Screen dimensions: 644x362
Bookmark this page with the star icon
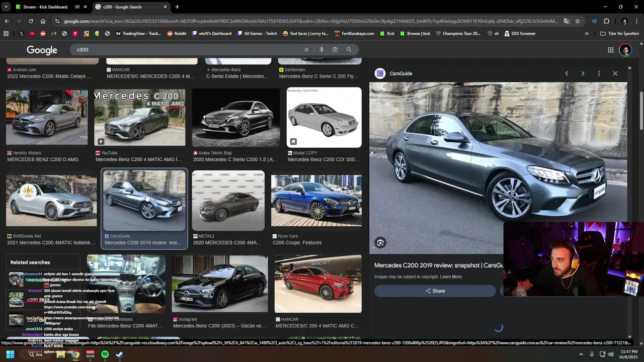pos(578,21)
